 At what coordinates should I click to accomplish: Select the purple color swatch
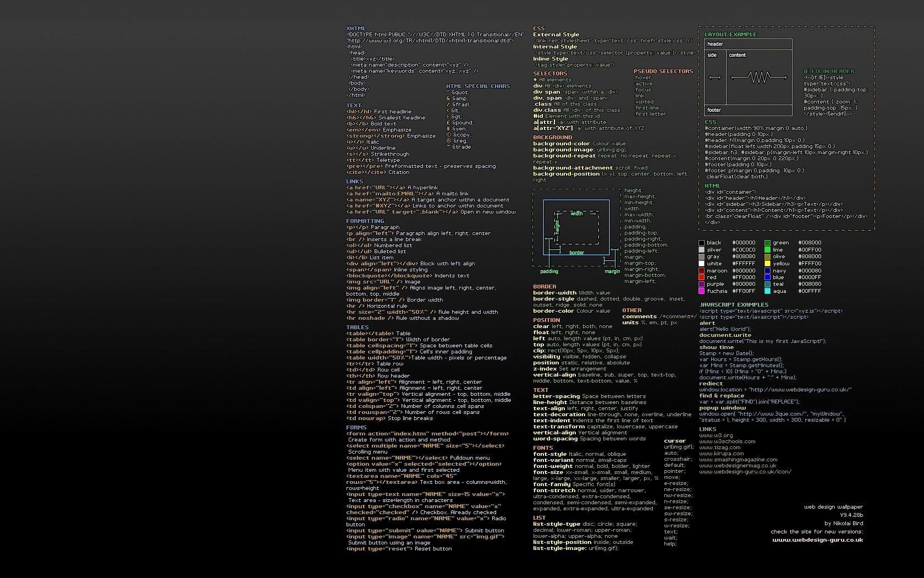pyautogui.click(x=701, y=284)
